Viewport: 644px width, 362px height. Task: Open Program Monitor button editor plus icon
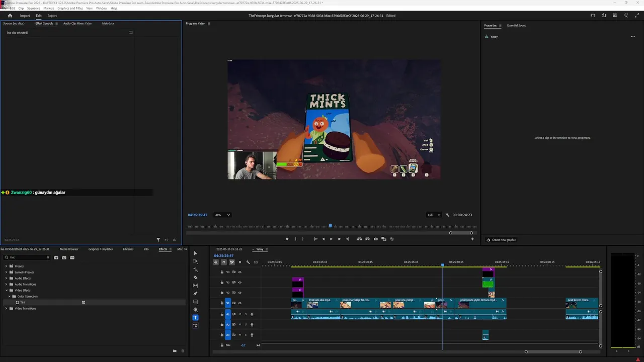click(x=472, y=239)
